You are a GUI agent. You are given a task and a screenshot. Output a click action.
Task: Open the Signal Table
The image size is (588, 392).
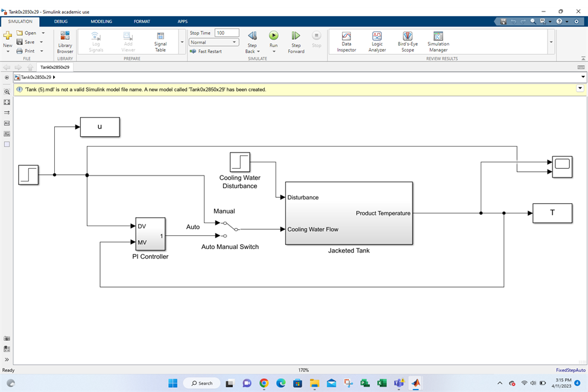click(160, 42)
